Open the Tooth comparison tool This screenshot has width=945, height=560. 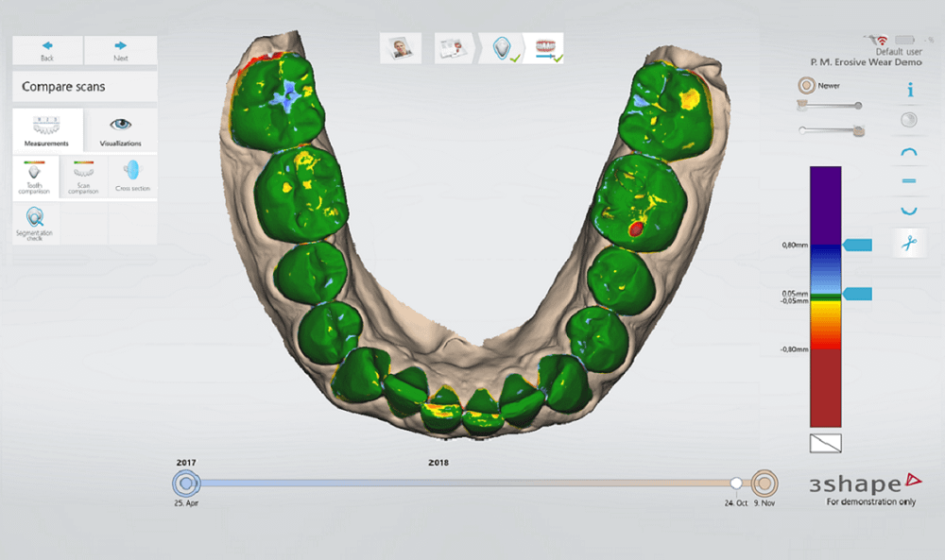tap(35, 177)
